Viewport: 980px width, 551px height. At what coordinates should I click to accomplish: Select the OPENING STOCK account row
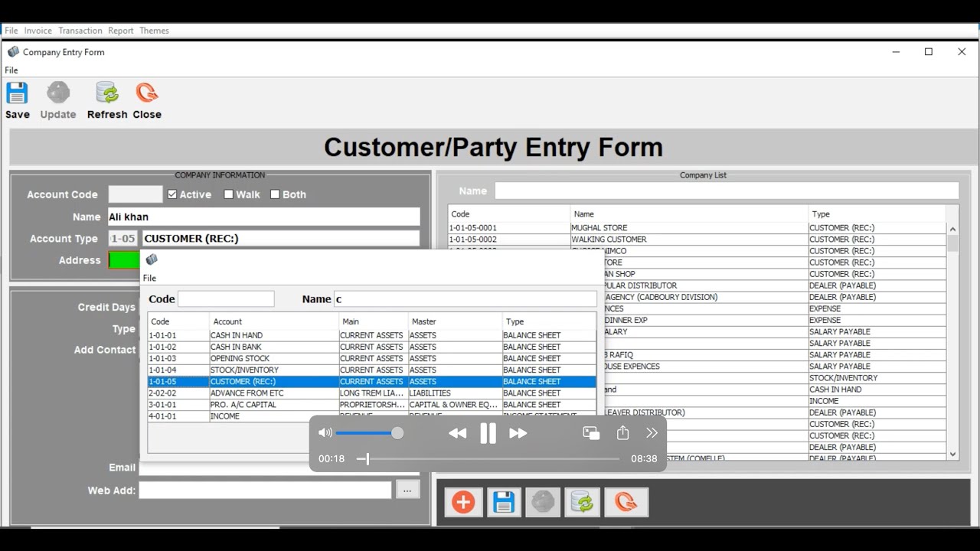(x=371, y=358)
